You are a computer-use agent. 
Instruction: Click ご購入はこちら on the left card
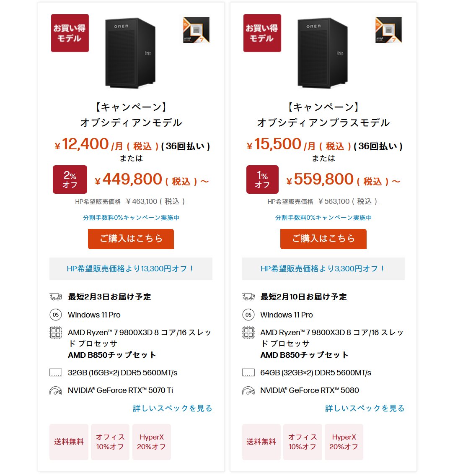[x=131, y=239]
